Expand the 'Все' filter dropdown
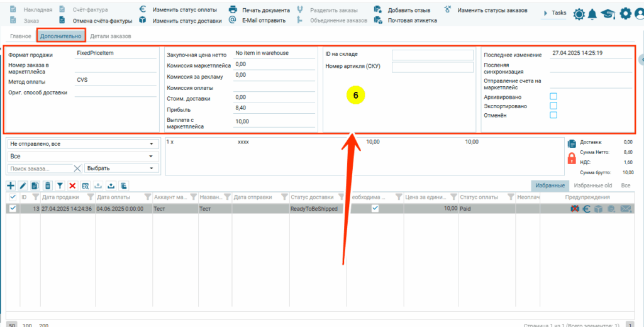The width and height of the screenshot is (644, 327). 82,156
